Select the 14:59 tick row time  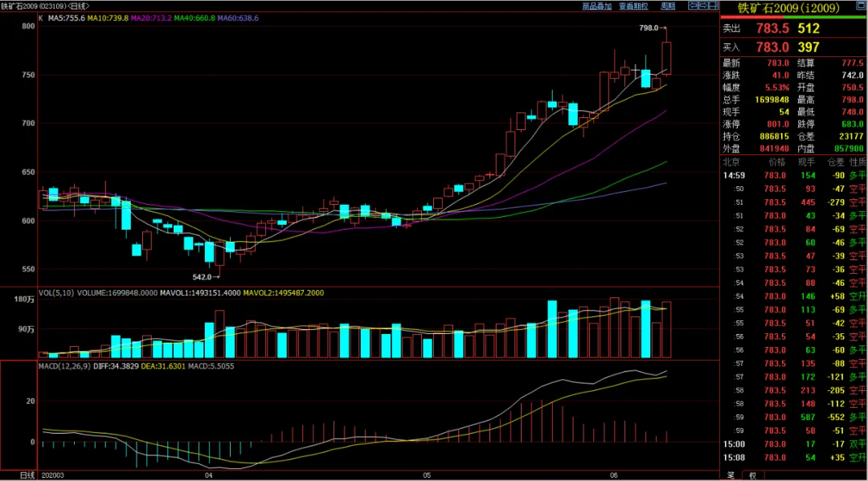[734, 175]
